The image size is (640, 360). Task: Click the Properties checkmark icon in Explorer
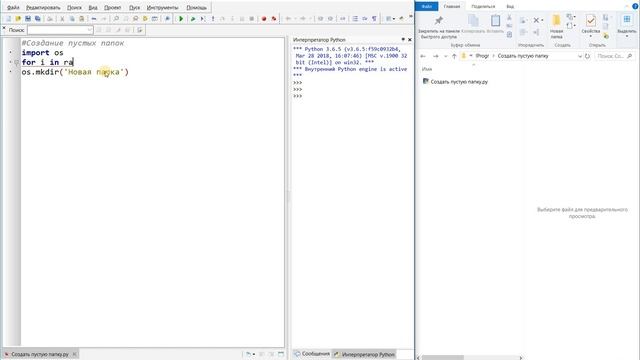(x=591, y=20)
